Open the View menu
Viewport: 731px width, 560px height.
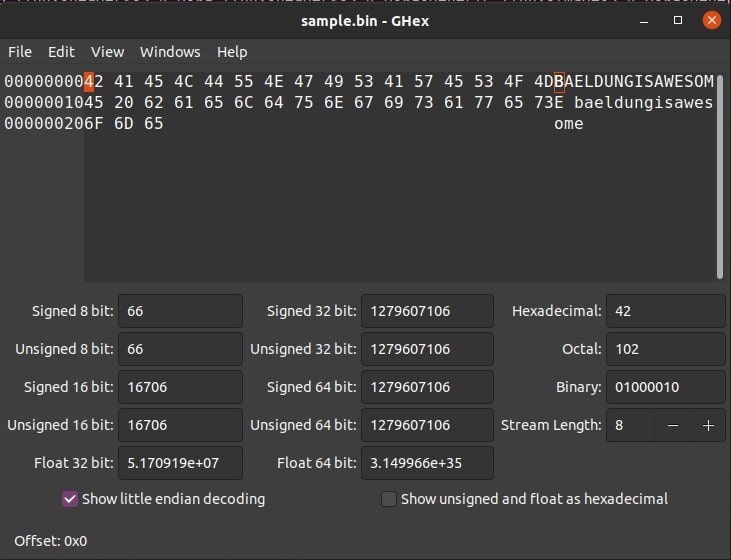[x=107, y=52]
